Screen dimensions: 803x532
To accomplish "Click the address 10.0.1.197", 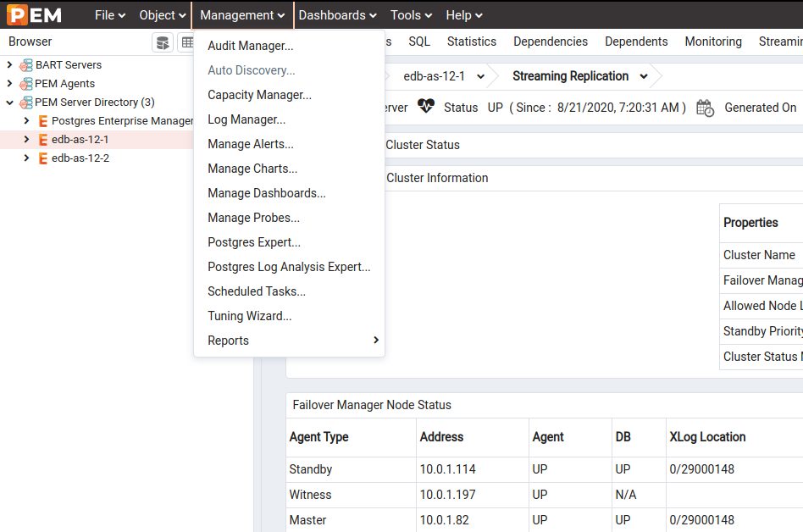I will tap(447, 495).
